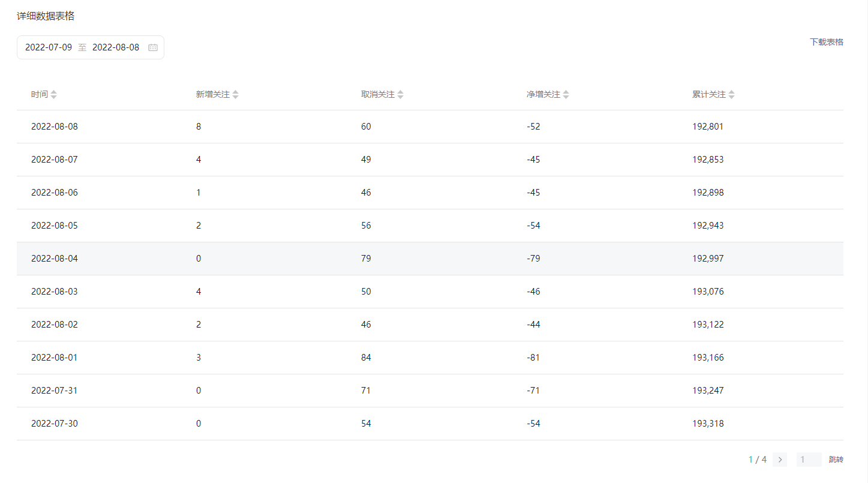
Task: Focus the page number input field
Action: click(x=809, y=460)
